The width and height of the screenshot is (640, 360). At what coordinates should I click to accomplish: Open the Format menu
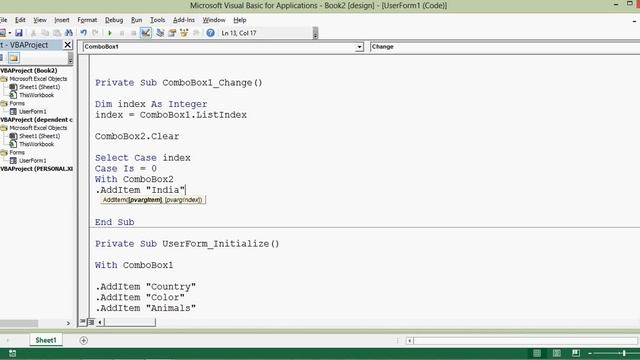(87, 20)
